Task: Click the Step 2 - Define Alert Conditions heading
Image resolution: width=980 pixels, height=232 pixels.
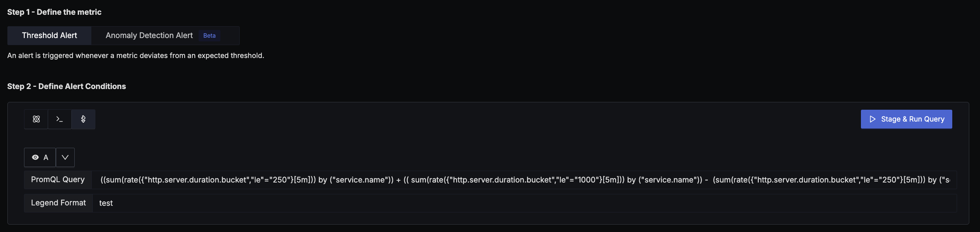Action: point(67,86)
